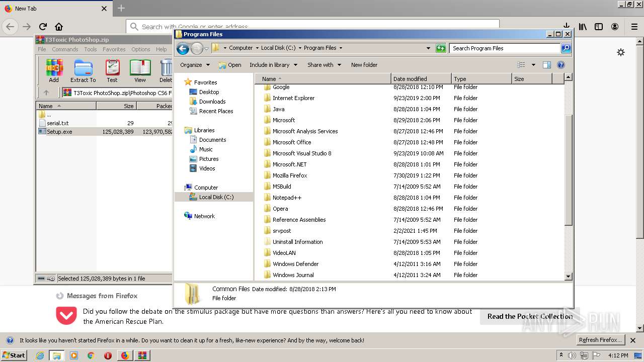Select the Notepad++ folder
This screenshot has width=644, height=362.
click(287, 198)
